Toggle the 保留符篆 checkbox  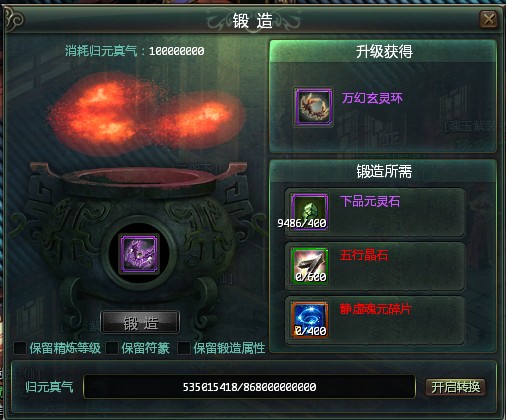point(112,348)
